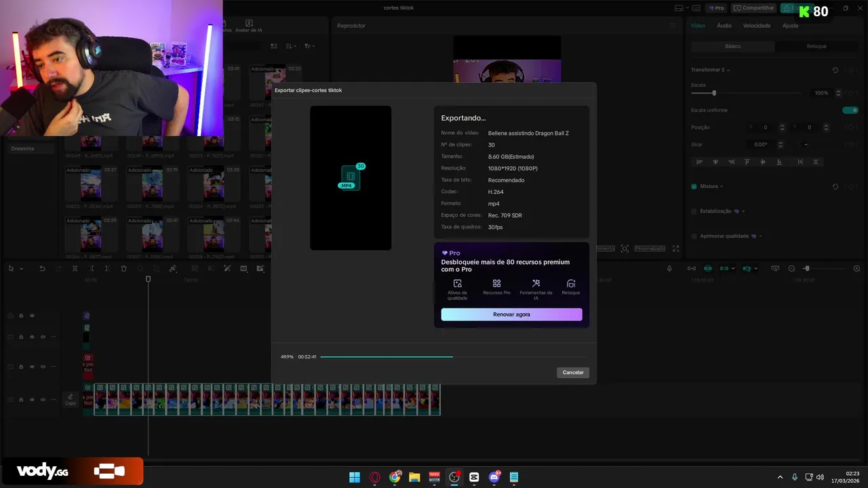Screen dimensions: 868x488
Task: Click the Recursos Pro icon in Pro card
Action: (x=496, y=283)
